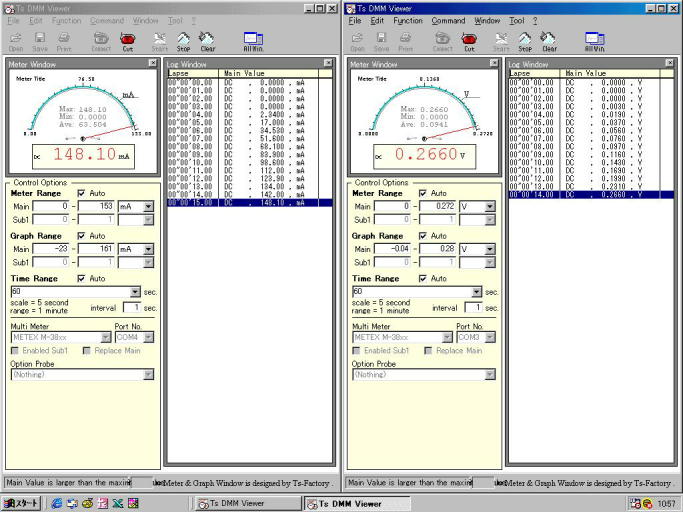683x512 pixels.
Task: Open Multi Meter METEX dropdown, left viewer
Action: pos(106,337)
